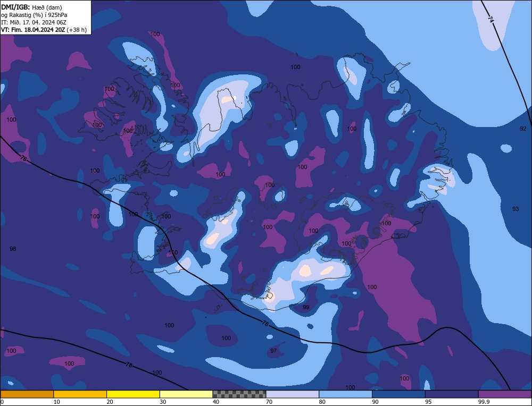Click the "95" legend scale number
The image size is (532, 406).
click(x=428, y=402)
